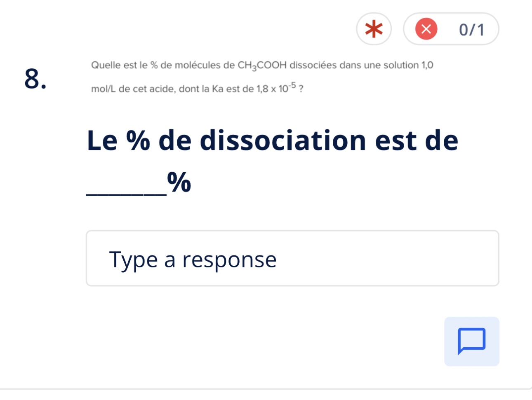Click the word "acide" in the question
The image size is (532, 400).
(x=162, y=89)
